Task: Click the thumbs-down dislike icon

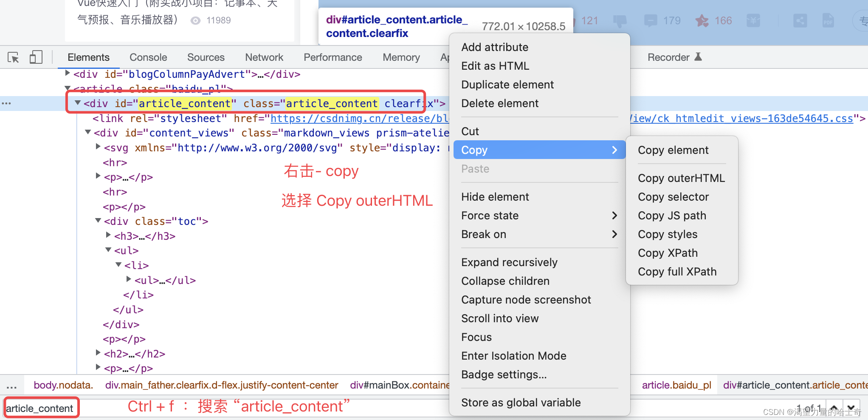Action: [620, 21]
